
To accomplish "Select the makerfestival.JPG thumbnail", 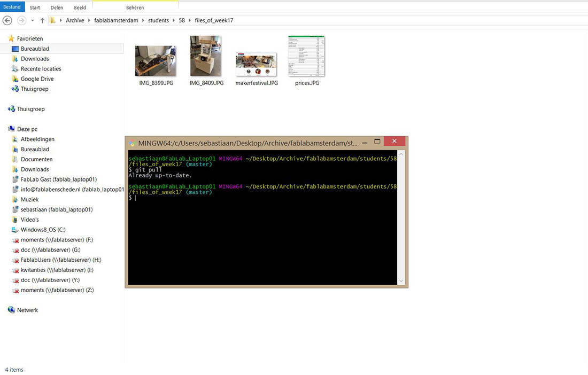I will point(256,65).
